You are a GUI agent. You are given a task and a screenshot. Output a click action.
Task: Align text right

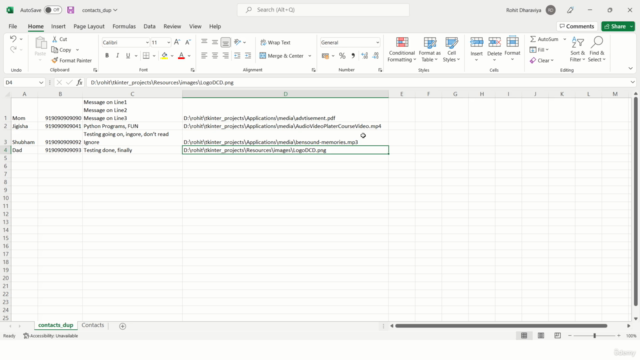coord(225,56)
